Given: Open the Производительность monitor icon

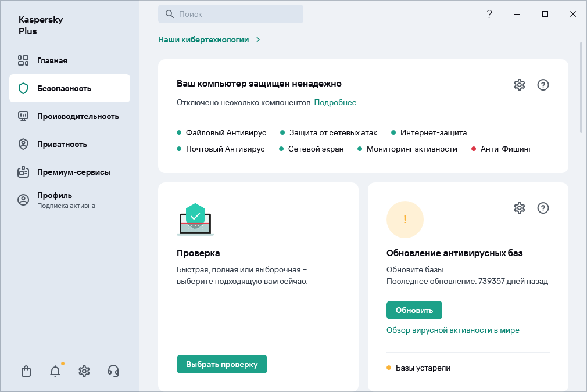Looking at the screenshot, I should [x=23, y=116].
